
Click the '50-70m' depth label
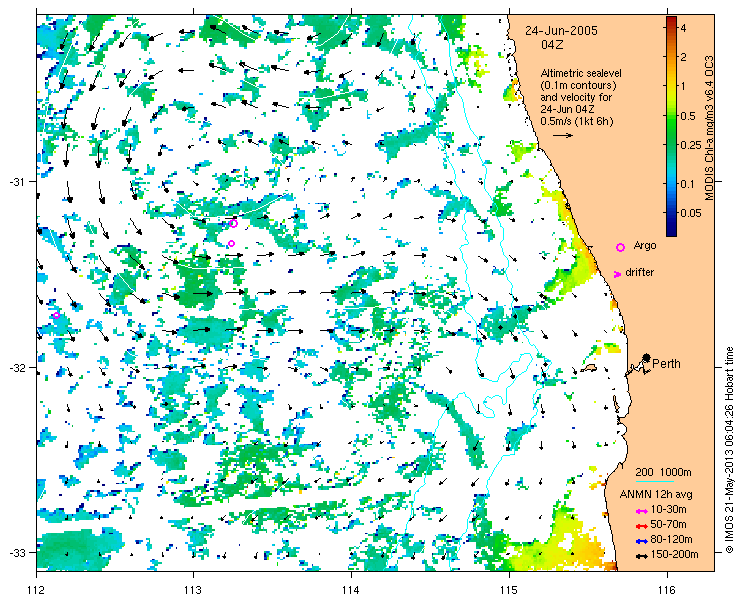tap(668, 524)
